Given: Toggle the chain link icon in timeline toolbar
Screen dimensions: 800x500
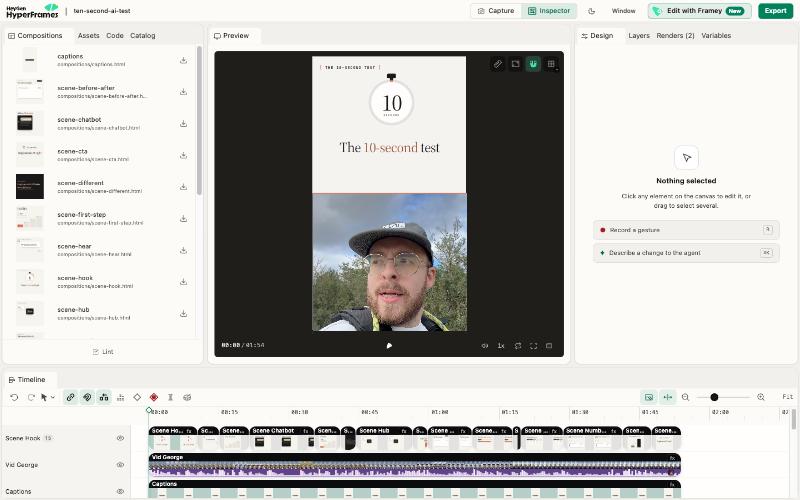Looking at the screenshot, I should (x=70, y=397).
